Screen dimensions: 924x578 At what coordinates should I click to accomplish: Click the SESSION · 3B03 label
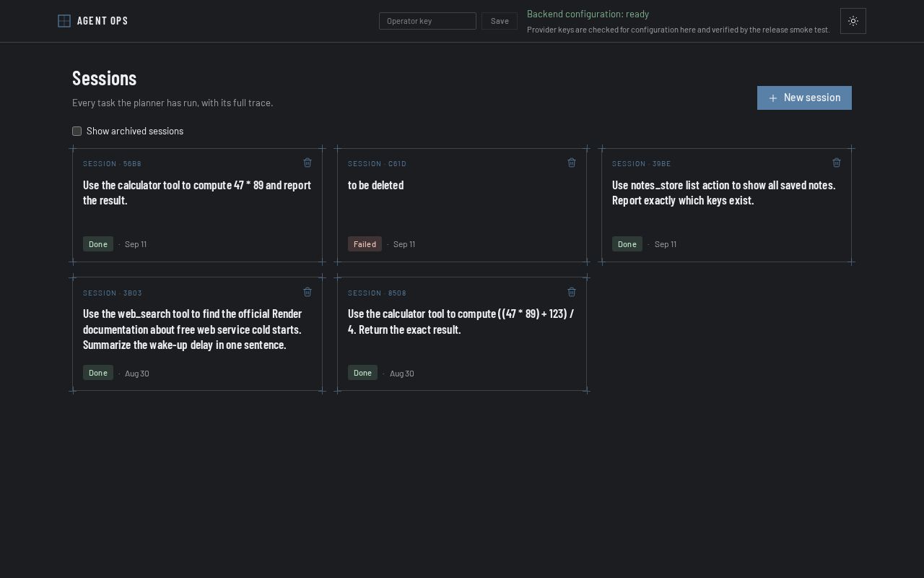coord(113,293)
